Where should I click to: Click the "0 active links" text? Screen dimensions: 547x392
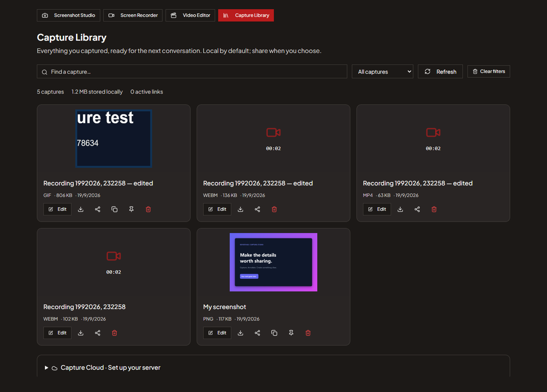147,92
